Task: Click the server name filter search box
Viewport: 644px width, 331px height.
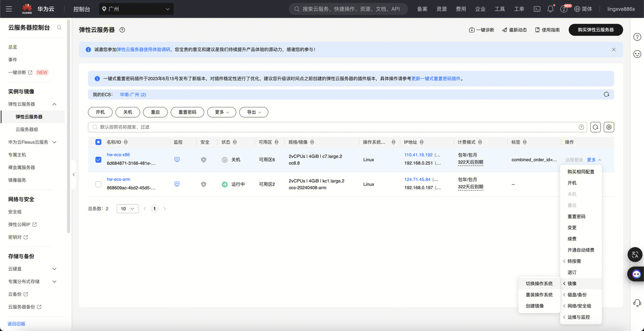Action: tap(338, 127)
